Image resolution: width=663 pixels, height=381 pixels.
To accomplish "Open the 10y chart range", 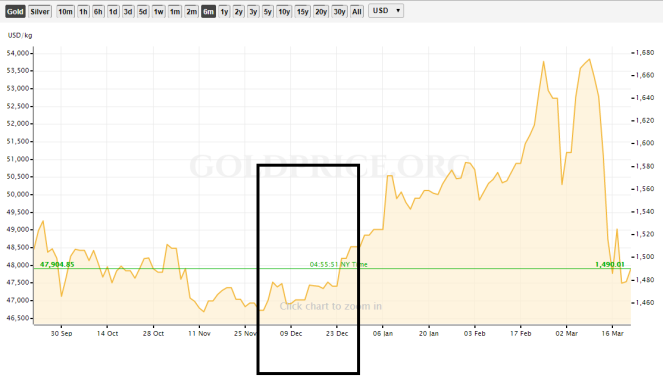I will (284, 11).
